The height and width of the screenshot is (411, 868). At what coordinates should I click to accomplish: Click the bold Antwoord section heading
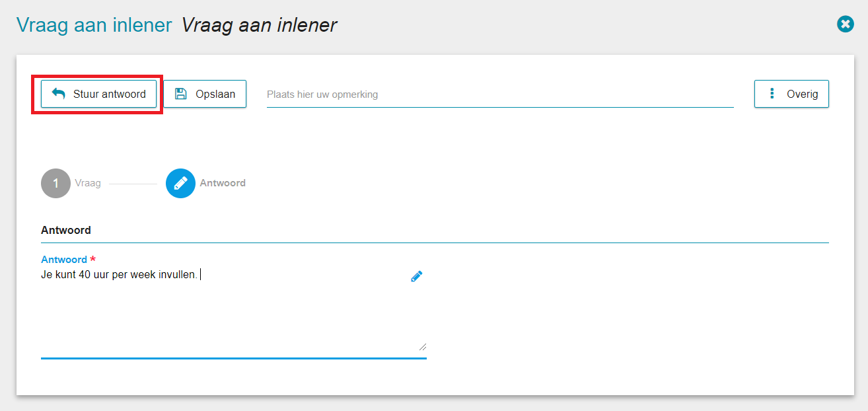click(66, 231)
